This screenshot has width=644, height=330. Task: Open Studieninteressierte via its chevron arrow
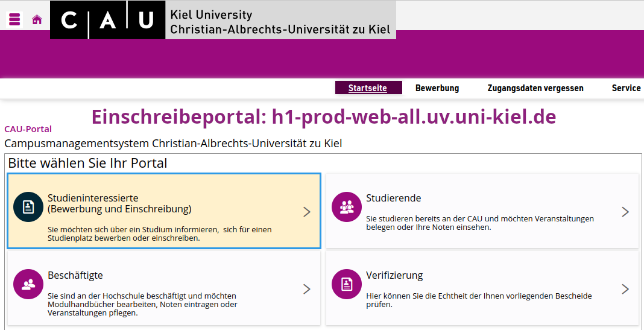point(307,212)
